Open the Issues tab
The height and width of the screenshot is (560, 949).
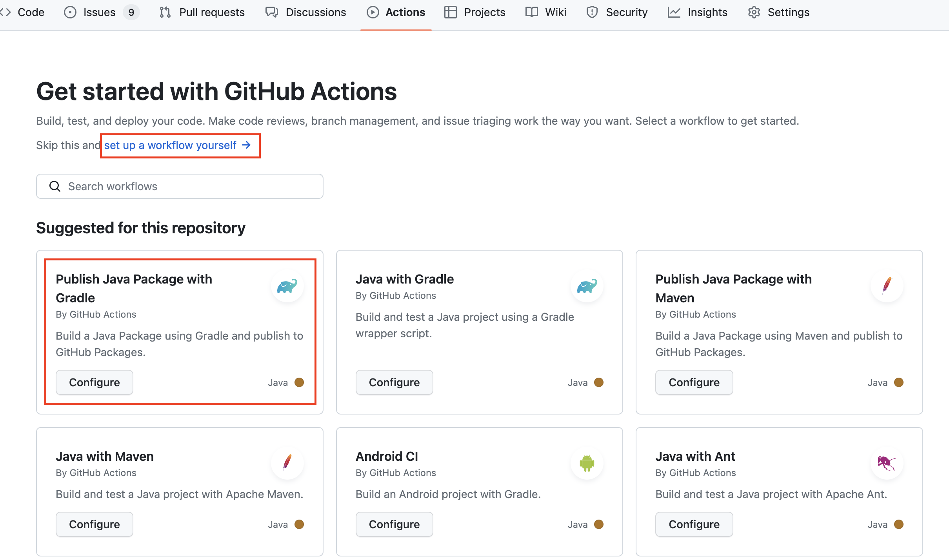click(x=99, y=13)
